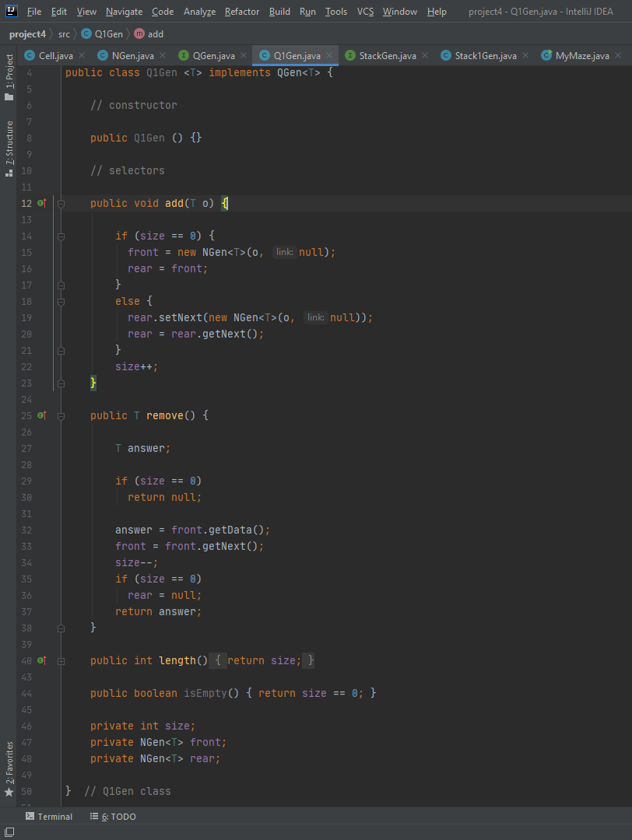This screenshot has height=840, width=632.
Task: Click fold end marker on line 38
Action: [61, 628]
